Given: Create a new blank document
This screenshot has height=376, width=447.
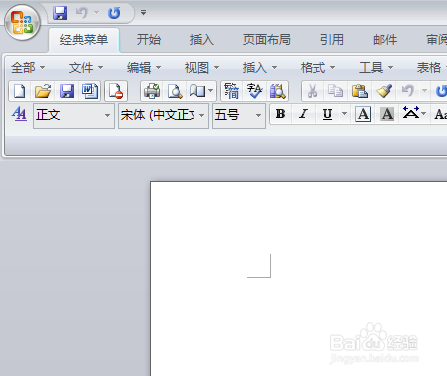Looking at the screenshot, I should [20, 91].
